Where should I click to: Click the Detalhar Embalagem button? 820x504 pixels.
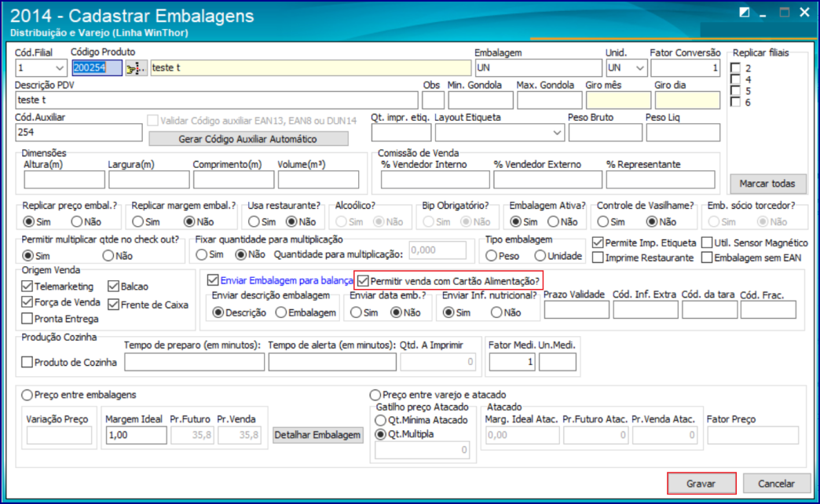tap(317, 435)
